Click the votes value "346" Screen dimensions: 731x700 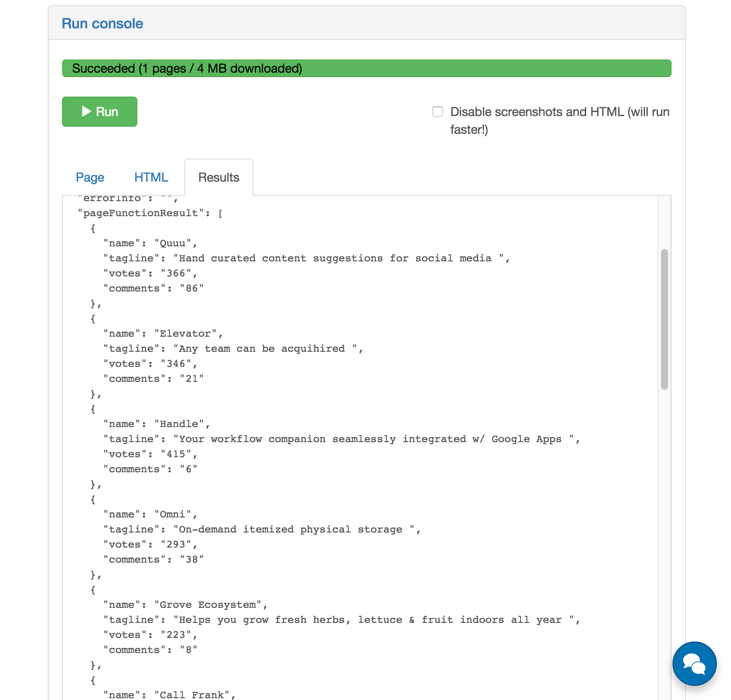point(176,364)
